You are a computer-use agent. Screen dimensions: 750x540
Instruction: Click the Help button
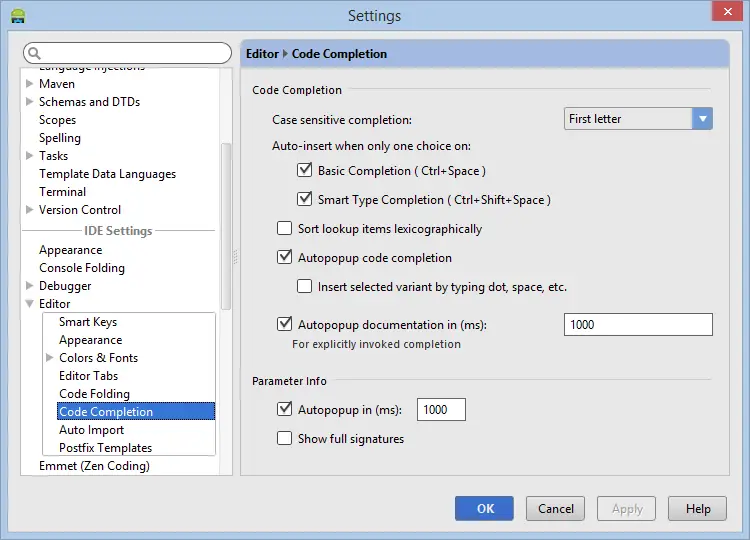point(697,509)
